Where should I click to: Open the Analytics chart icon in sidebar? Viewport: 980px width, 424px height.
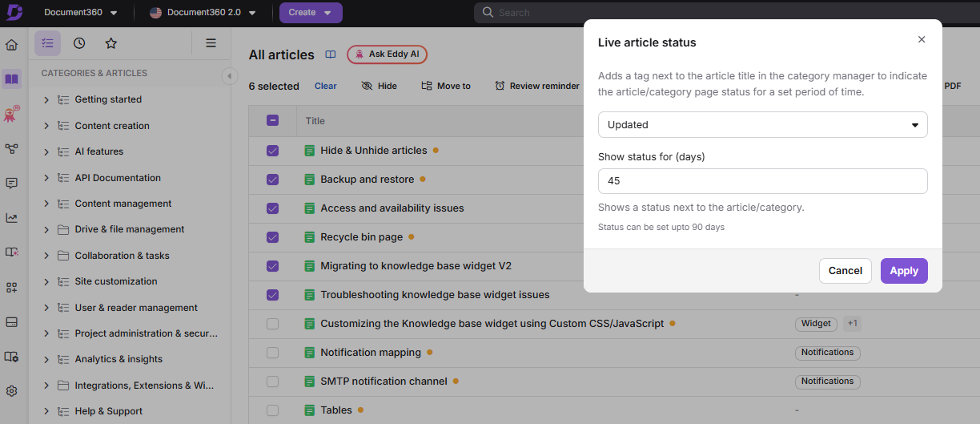(11, 218)
